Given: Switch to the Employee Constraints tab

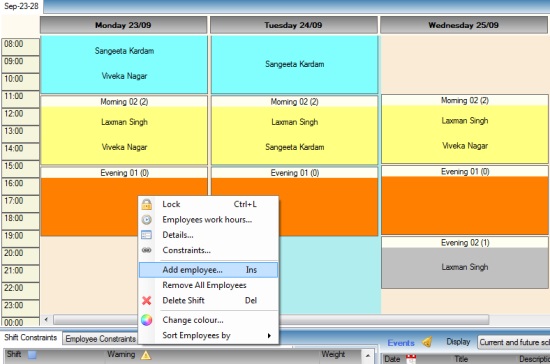Looking at the screenshot, I should [x=100, y=339].
